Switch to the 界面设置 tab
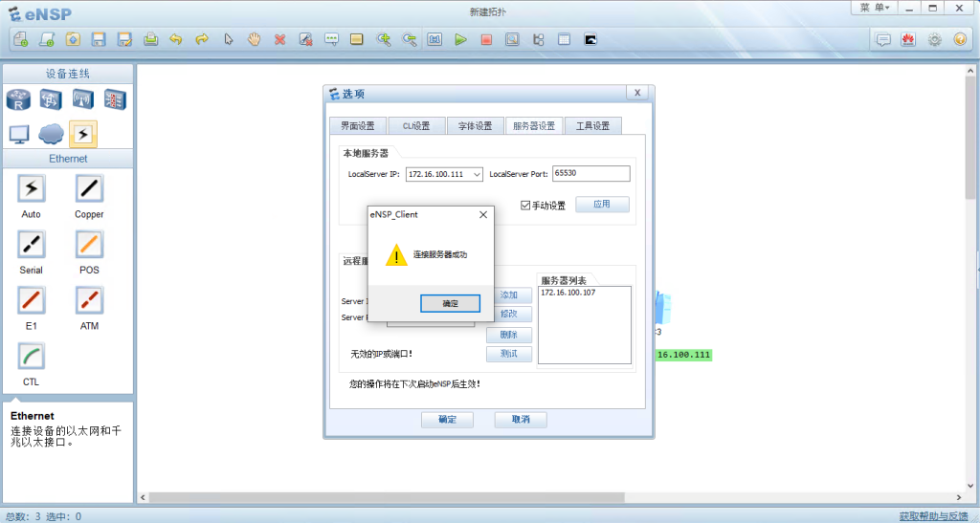The height and width of the screenshot is (523, 980). (x=358, y=125)
